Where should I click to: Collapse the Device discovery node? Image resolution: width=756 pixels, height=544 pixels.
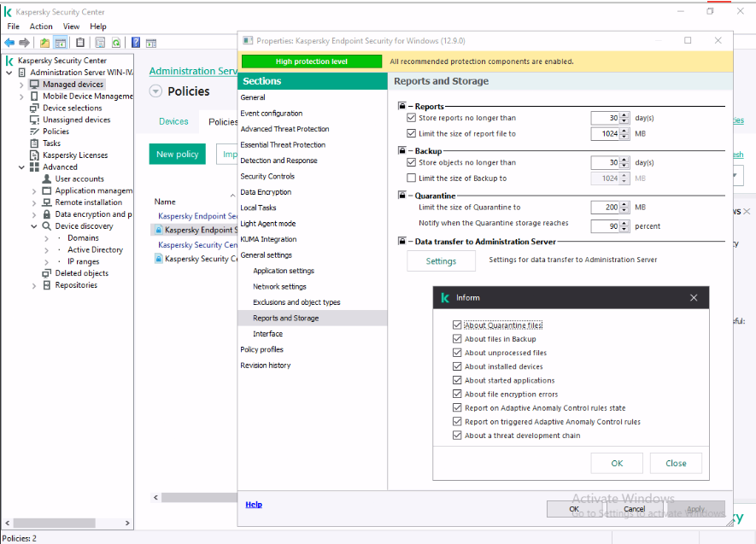pos(34,226)
